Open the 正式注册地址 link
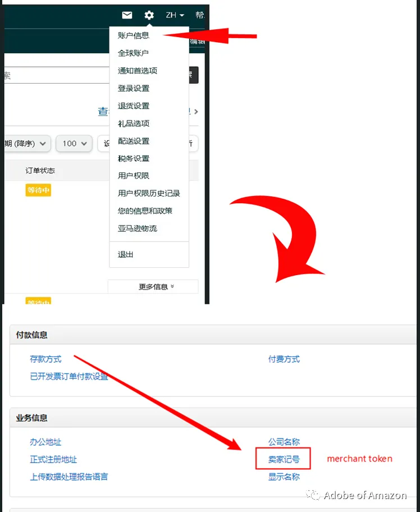The height and width of the screenshot is (512, 420). (x=53, y=460)
